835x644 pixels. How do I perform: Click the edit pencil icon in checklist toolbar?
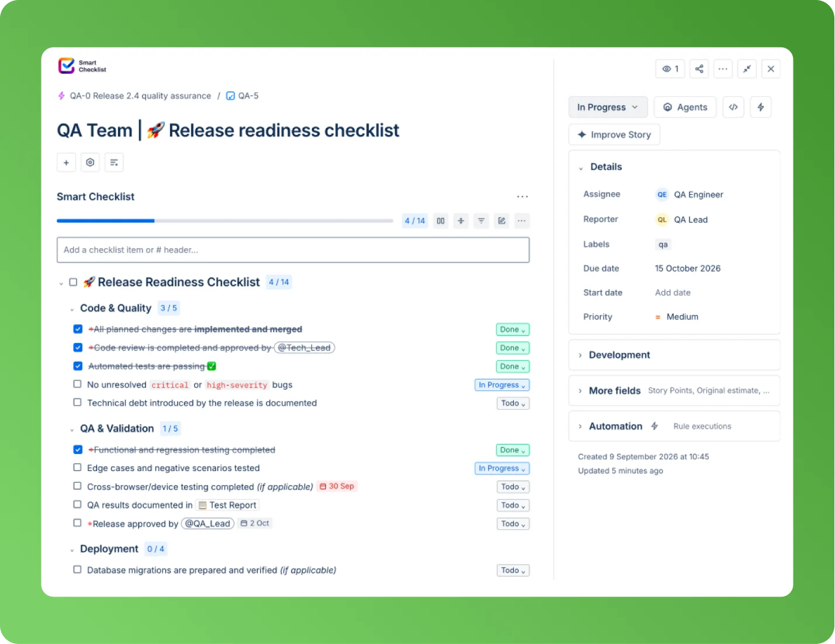point(501,221)
